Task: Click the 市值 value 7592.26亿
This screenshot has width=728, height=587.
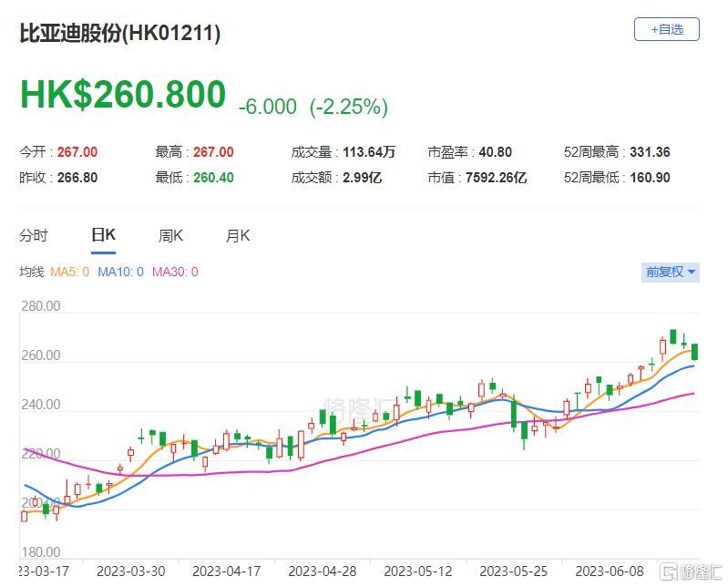Action: (495, 178)
